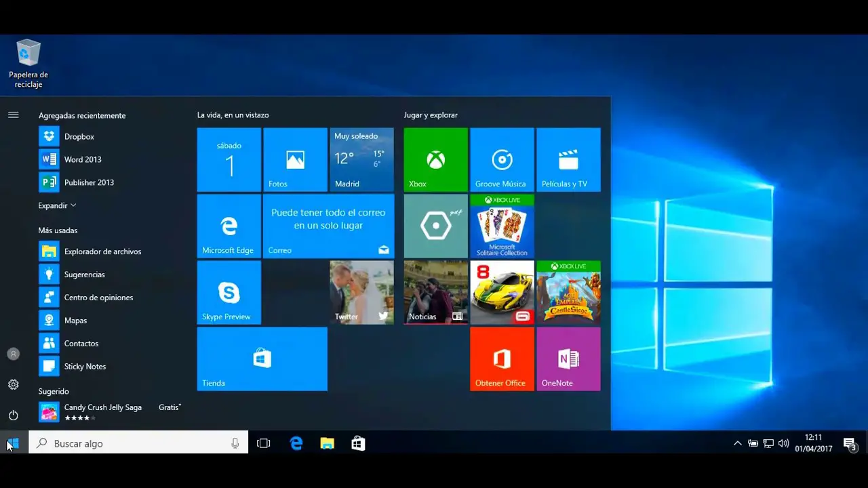Click the "La vida, en un vistazo" group header

point(233,115)
